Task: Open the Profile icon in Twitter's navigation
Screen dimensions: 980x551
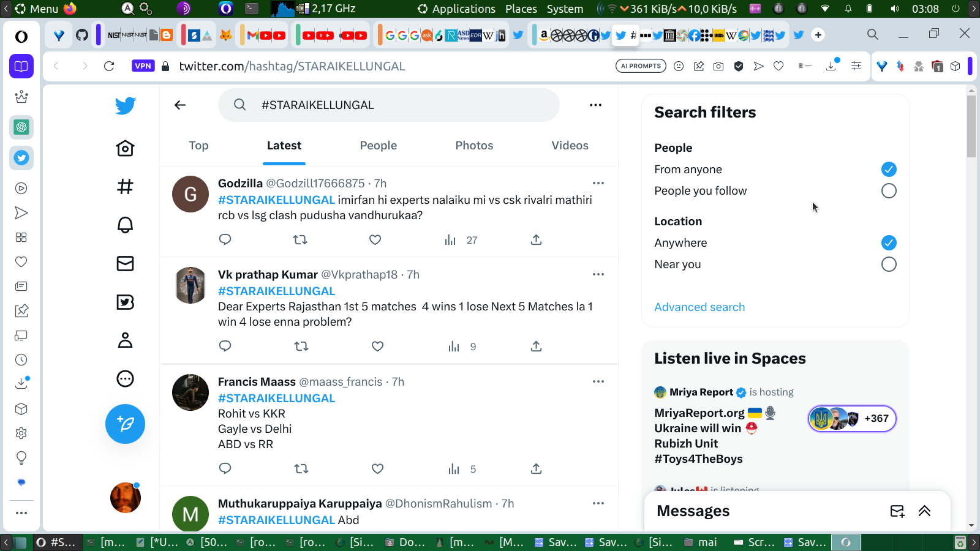Action: click(x=125, y=340)
